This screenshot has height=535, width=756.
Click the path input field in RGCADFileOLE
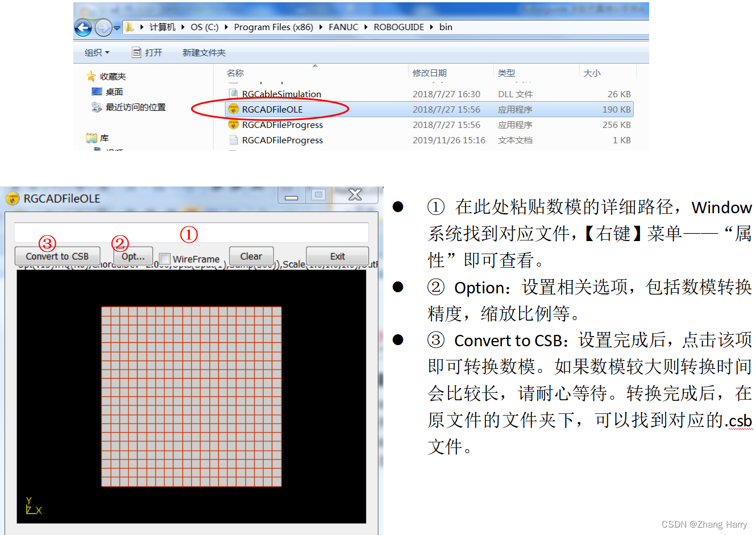point(192,233)
